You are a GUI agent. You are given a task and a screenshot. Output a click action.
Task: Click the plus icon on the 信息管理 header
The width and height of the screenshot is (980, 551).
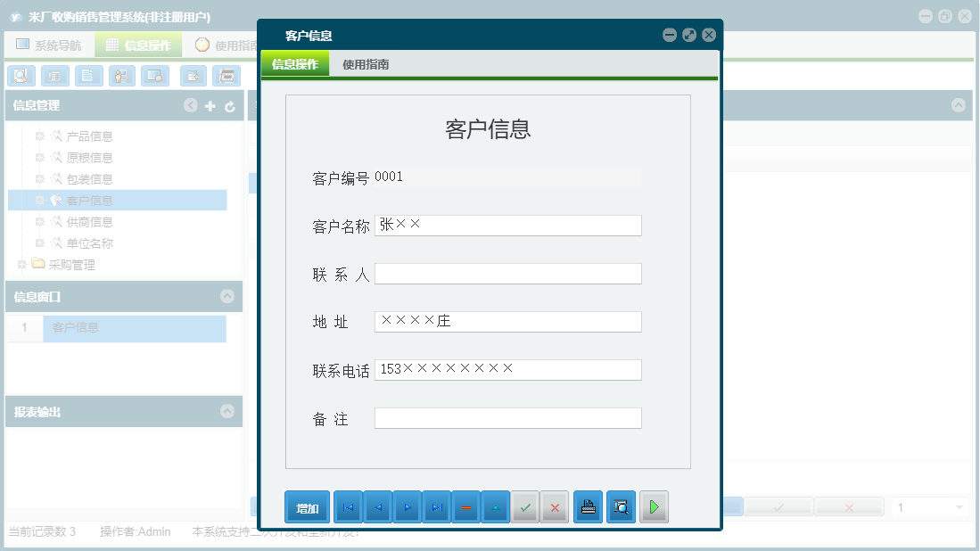210,105
